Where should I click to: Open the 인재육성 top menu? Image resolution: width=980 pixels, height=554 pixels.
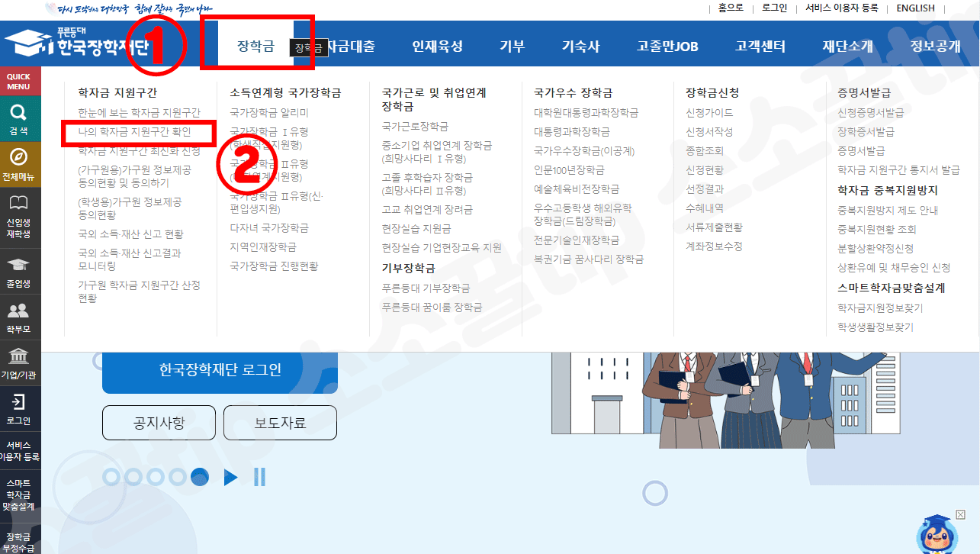[438, 46]
